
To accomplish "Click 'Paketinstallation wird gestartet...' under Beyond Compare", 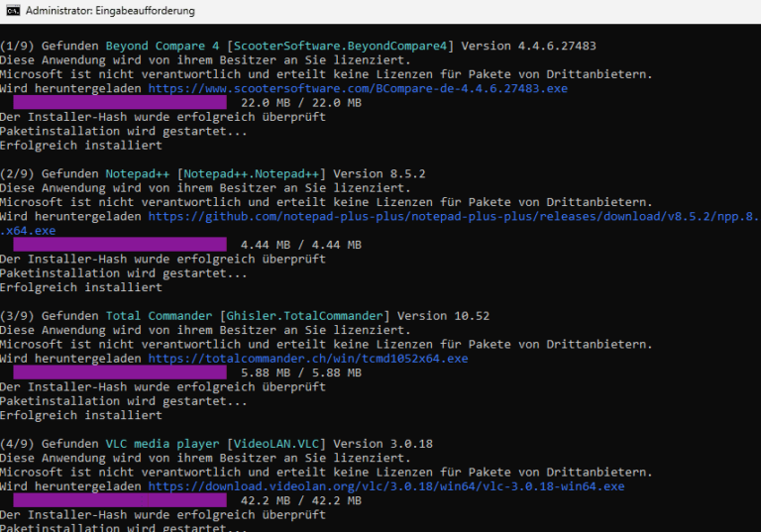I will (x=123, y=132).
